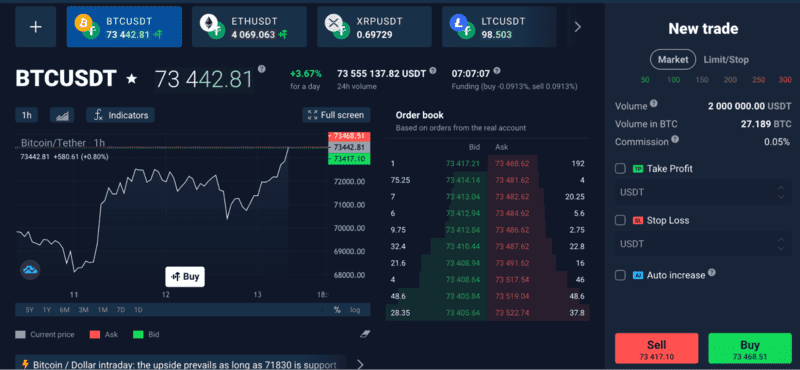Viewport: 800px width, 370px height.
Task: Click the TP badge icon beside Take Profit
Action: click(x=638, y=169)
